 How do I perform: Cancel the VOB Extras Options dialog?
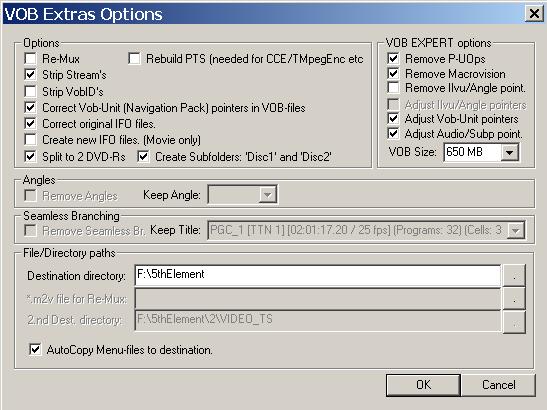click(499, 385)
